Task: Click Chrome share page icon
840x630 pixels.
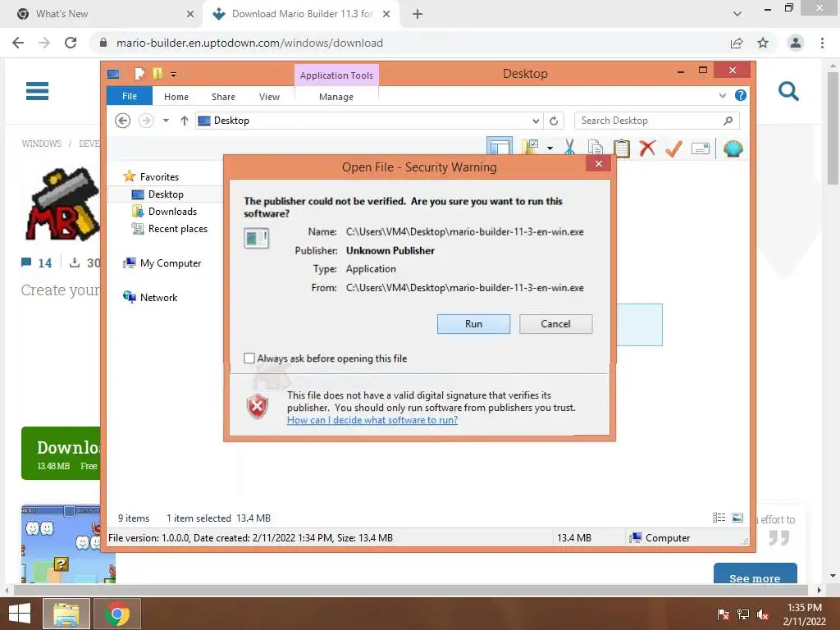Action: click(737, 43)
